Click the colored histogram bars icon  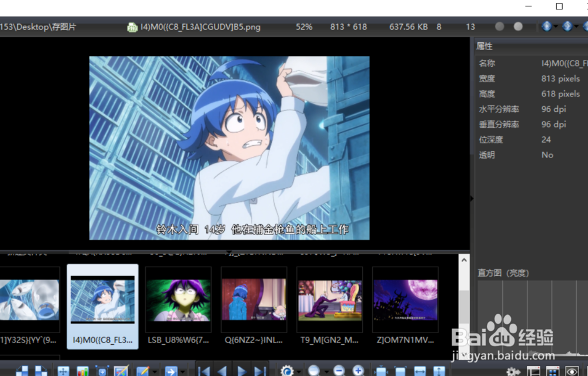[x=82, y=371]
